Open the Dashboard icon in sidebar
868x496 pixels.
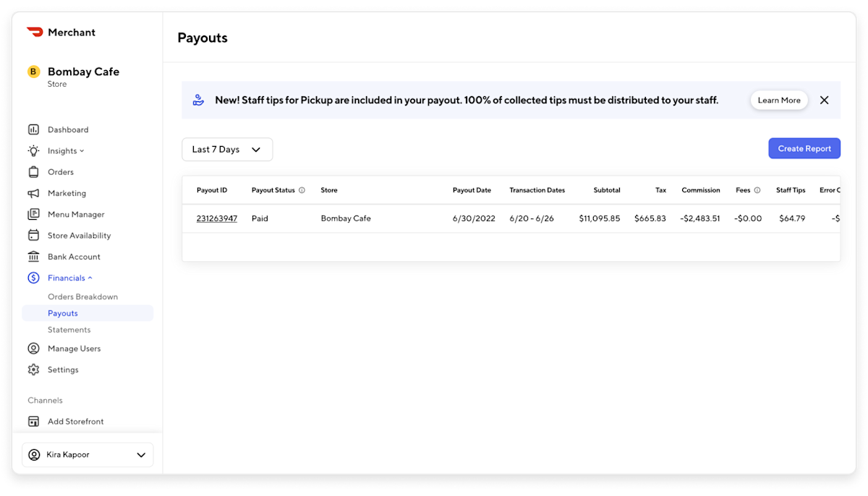tap(33, 129)
